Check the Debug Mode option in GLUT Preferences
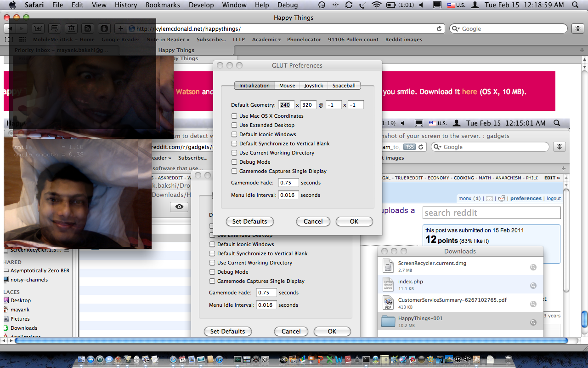Image resolution: width=588 pixels, height=368 pixels. (234, 162)
